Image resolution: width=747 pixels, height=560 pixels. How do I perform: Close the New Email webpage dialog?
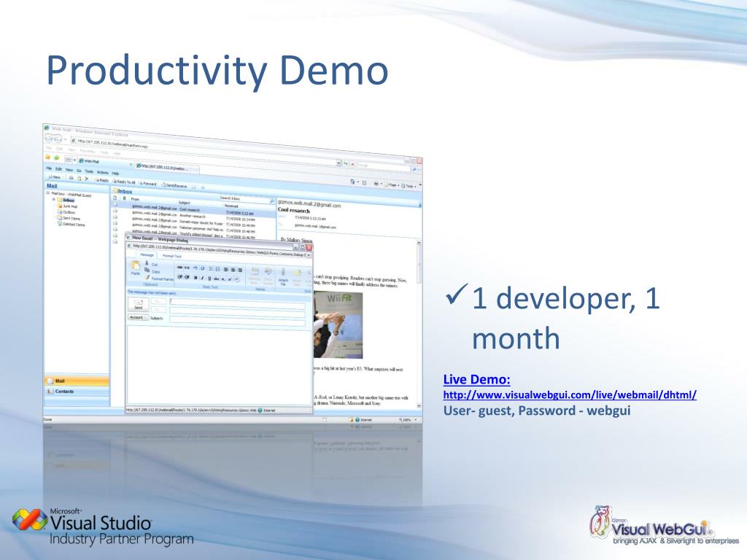click(x=309, y=248)
